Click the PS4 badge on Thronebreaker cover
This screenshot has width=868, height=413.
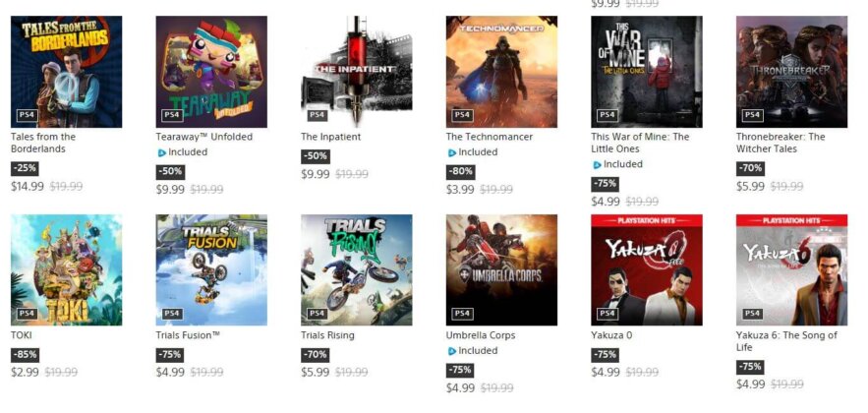coord(752,115)
